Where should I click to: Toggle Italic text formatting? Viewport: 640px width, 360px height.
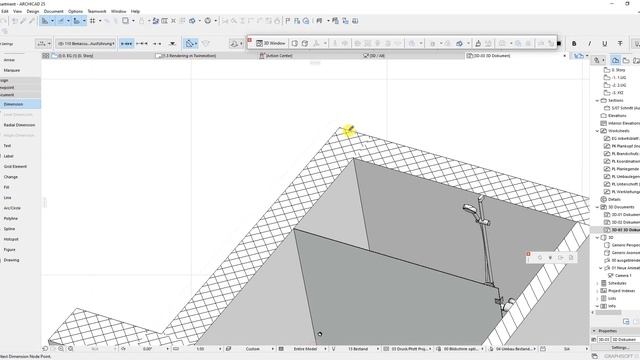pos(589,43)
